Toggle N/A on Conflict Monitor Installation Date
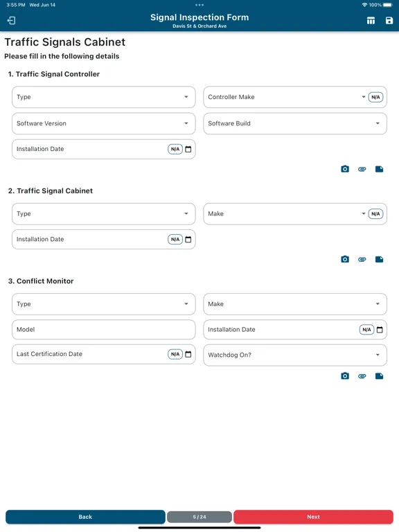 tap(366, 330)
